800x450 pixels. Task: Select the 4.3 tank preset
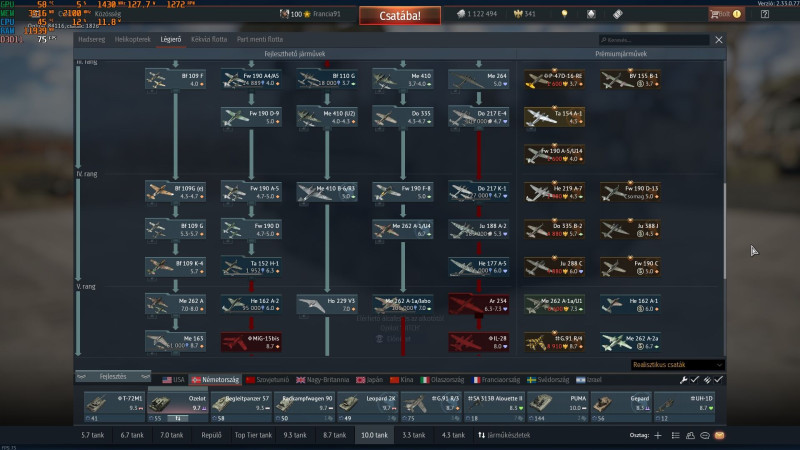[x=453, y=435]
